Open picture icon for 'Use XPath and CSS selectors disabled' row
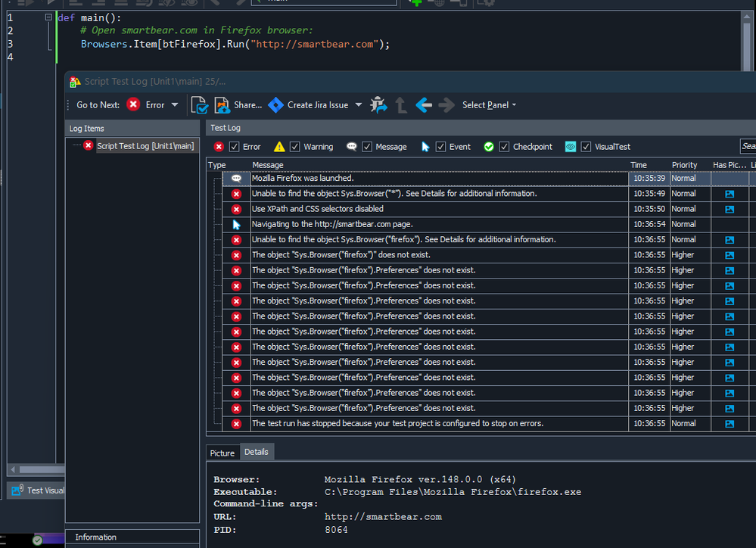The width and height of the screenshot is (756, 548). [730, 209]
